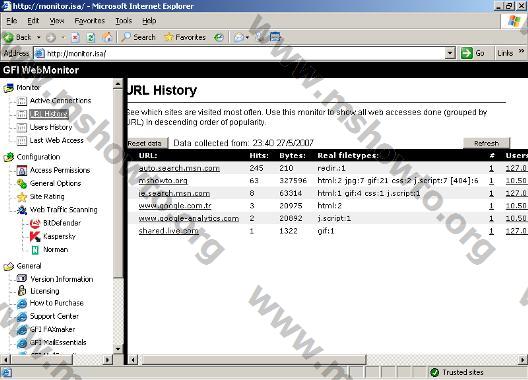Open the Favorites menu
Screen dimensions: 528x380
click(x=90, y=21)
